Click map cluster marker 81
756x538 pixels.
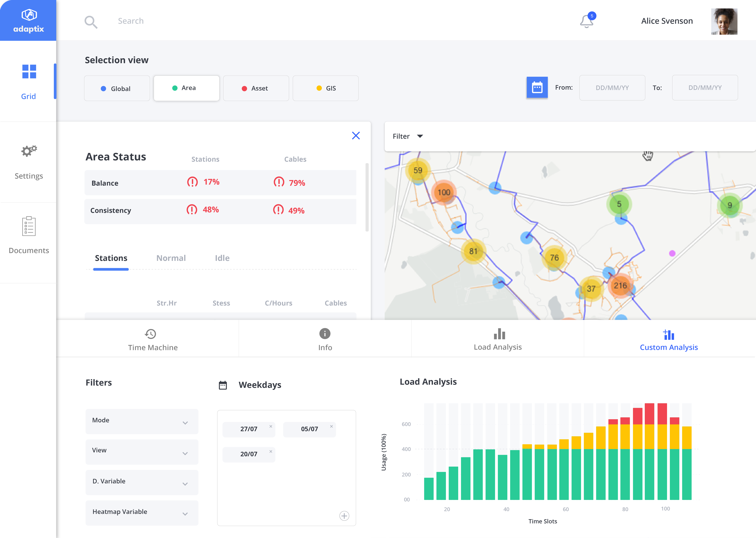[x=473, y=251]
